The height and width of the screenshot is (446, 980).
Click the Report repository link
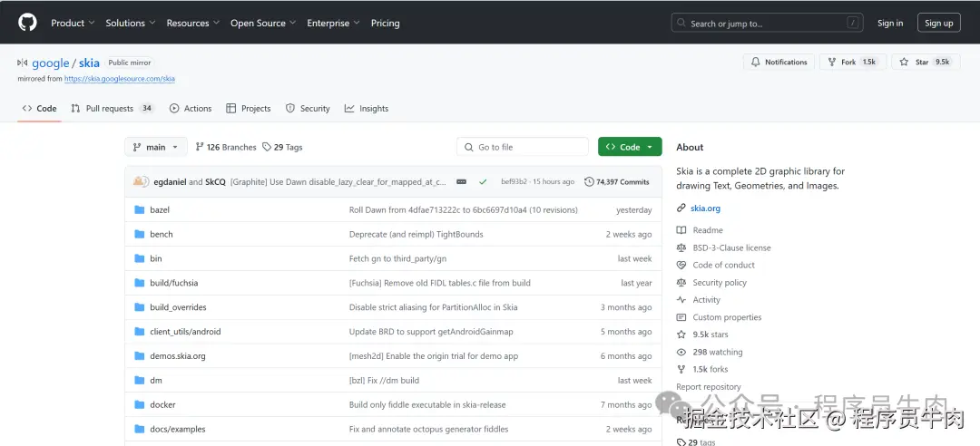[708, 387]
